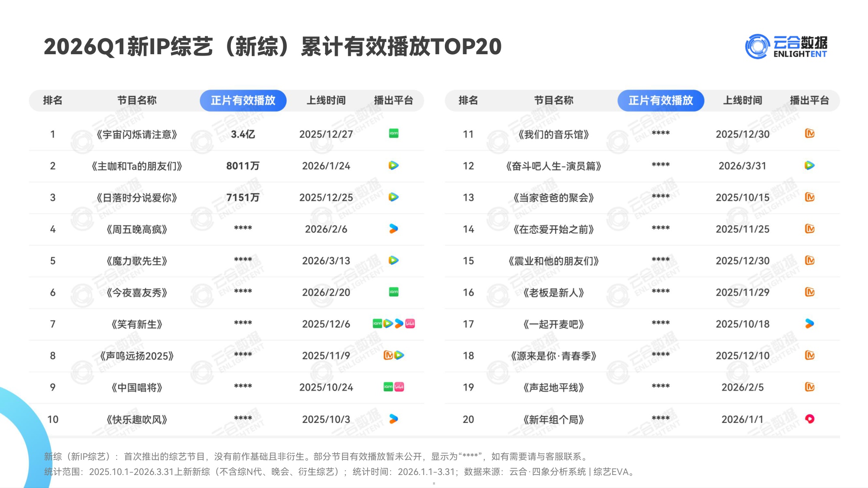Click the Mango TV icon for 《声起地平线》
This screenshot has width=868, height=488.
point(810,386)
